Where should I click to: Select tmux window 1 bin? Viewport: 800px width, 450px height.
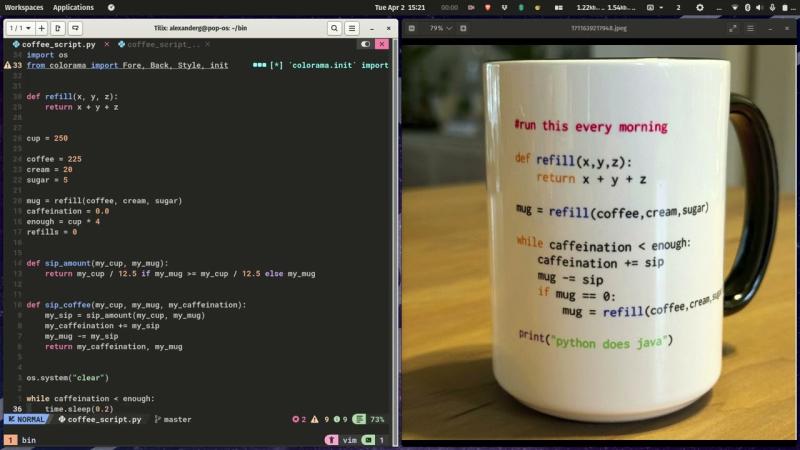[20, 440]
